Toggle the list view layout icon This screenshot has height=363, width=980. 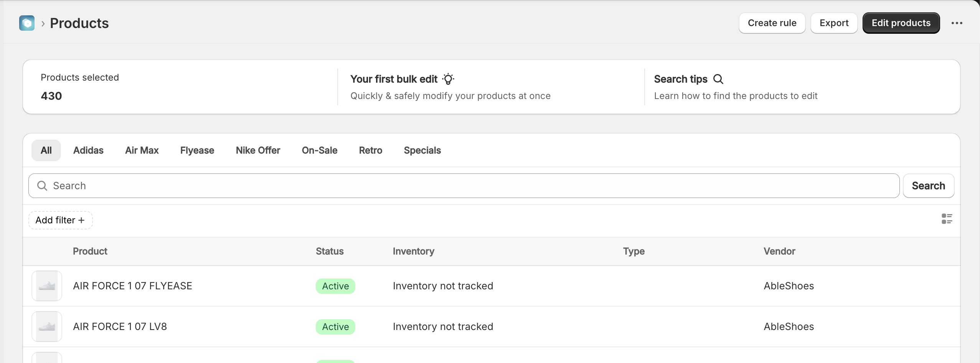coord(947,219)
